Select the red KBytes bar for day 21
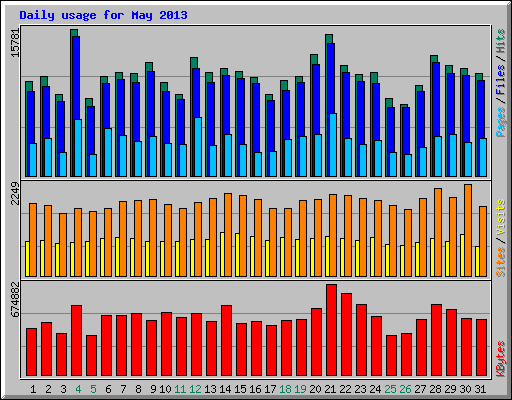The image size is (512, 400). coord(331,330)
